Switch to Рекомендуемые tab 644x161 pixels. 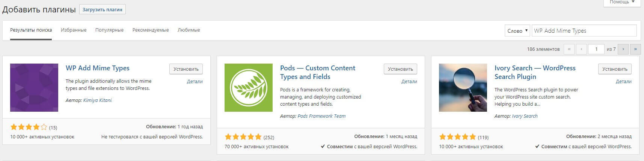tap(151, 30)
